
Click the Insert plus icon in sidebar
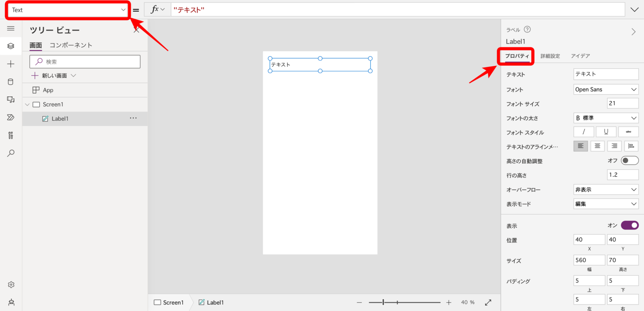(11, 64)
